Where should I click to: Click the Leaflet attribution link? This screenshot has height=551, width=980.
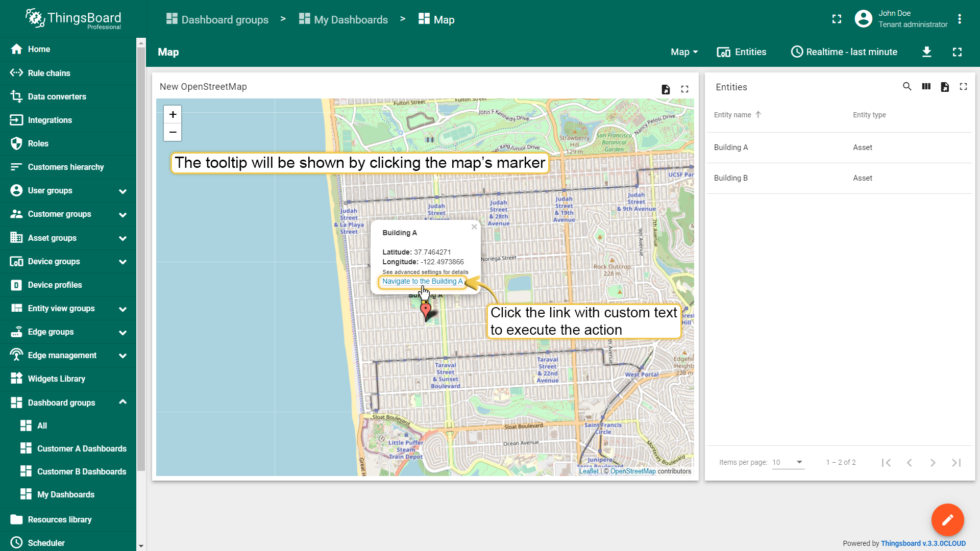coord(589,471)
